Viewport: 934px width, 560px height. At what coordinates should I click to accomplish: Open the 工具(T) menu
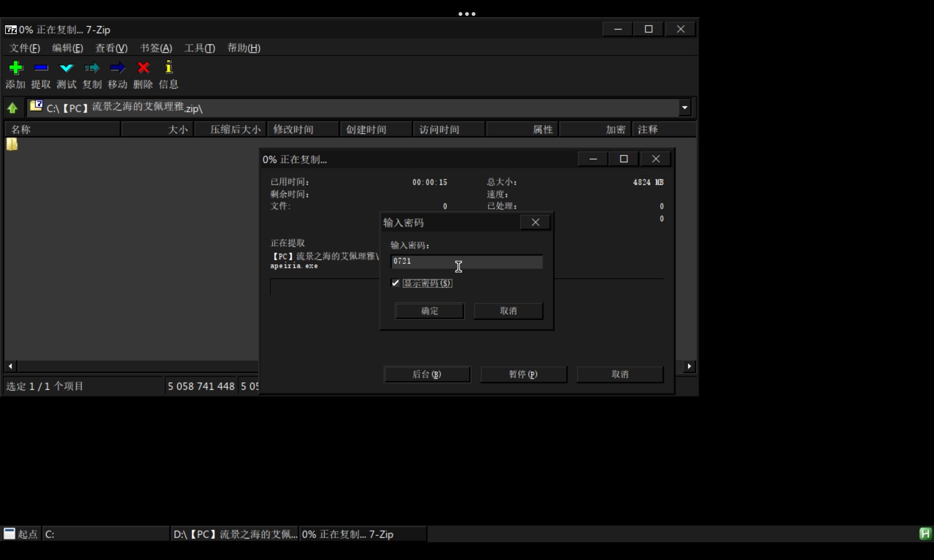[199, 48]
